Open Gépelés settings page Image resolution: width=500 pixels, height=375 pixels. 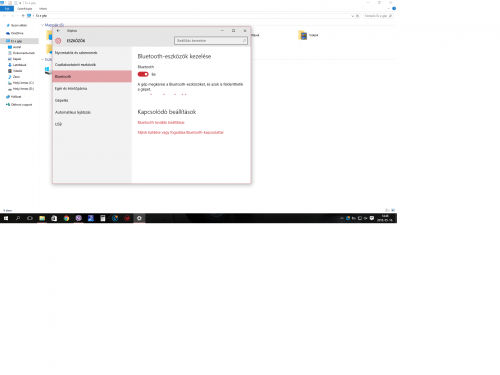[x=92, y=100]
